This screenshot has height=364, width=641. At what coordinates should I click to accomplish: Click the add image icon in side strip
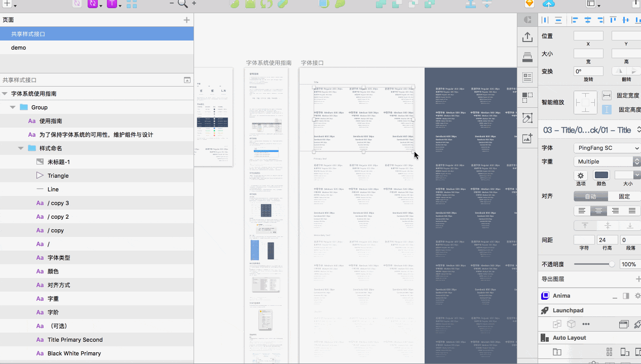[x=527, y=138]
